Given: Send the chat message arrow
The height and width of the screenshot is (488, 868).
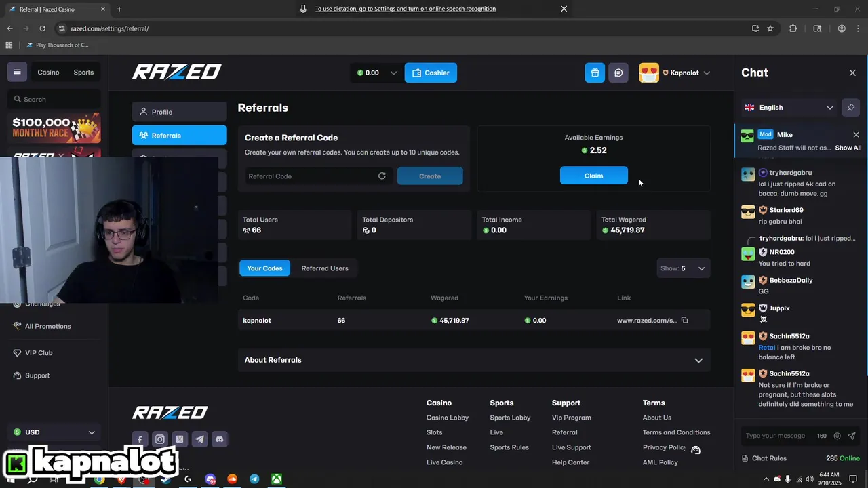Looking at the screenshot, I should (852, 436).
